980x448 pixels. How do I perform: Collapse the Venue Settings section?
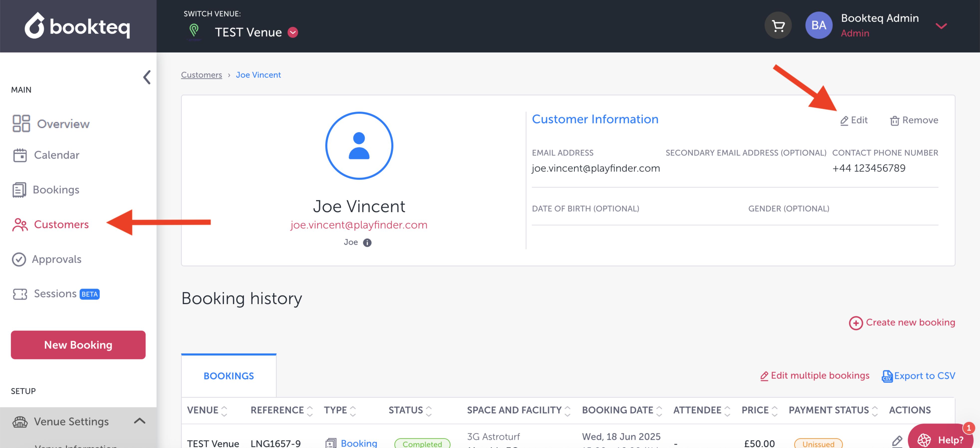(140, 421)
